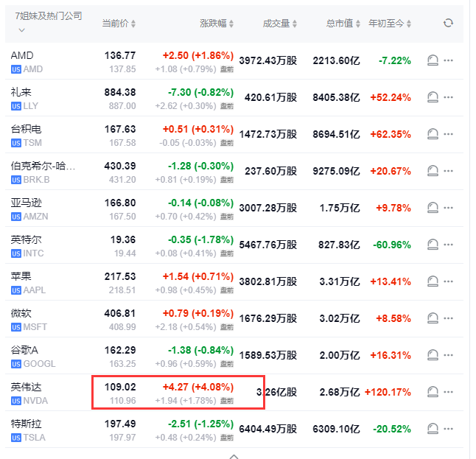Viewport: 476px width, 459px height.
Task: Click AMD volume 3972.43万股
Action: tap(268, 60)
